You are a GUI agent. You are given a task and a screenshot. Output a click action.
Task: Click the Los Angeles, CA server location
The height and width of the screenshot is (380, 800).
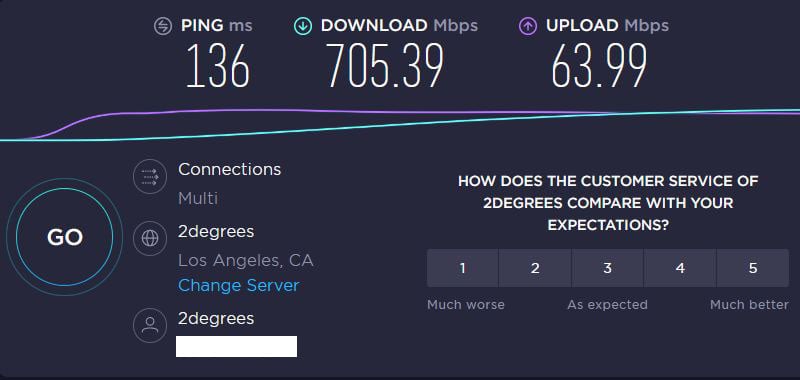245,261
